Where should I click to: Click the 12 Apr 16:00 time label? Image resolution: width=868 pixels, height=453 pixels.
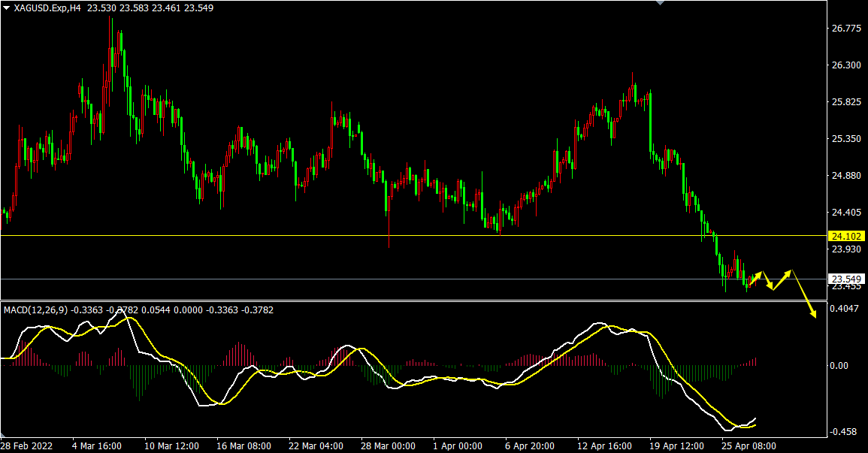(604, 445)
